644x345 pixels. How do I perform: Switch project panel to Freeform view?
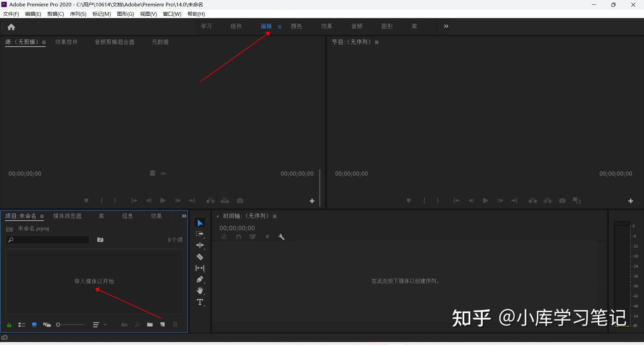[47, 325]
